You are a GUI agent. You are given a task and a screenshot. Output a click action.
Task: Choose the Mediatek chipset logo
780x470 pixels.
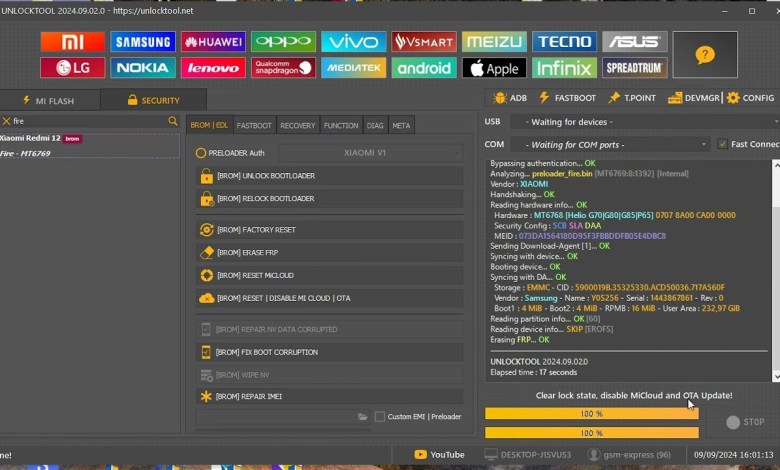[353, 68]
